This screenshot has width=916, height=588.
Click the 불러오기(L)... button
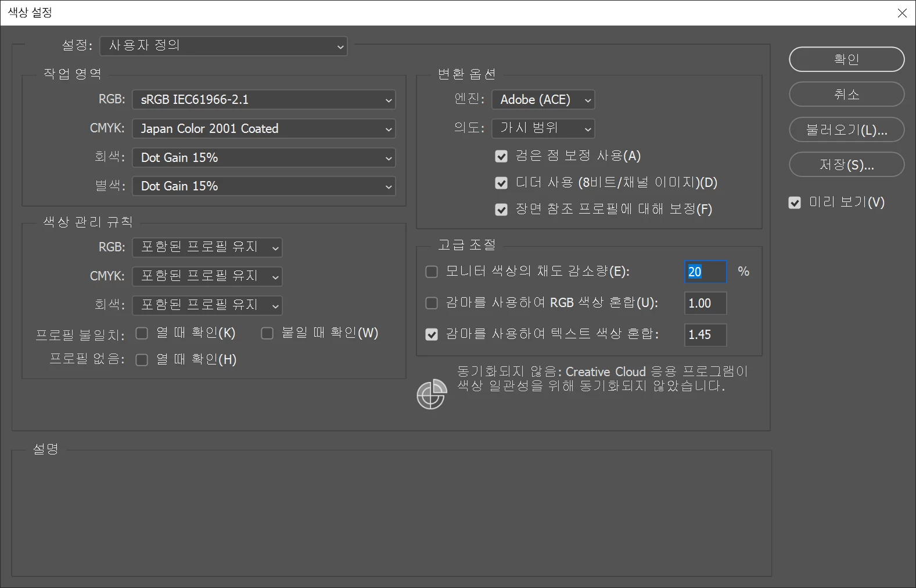pos(846,130)
